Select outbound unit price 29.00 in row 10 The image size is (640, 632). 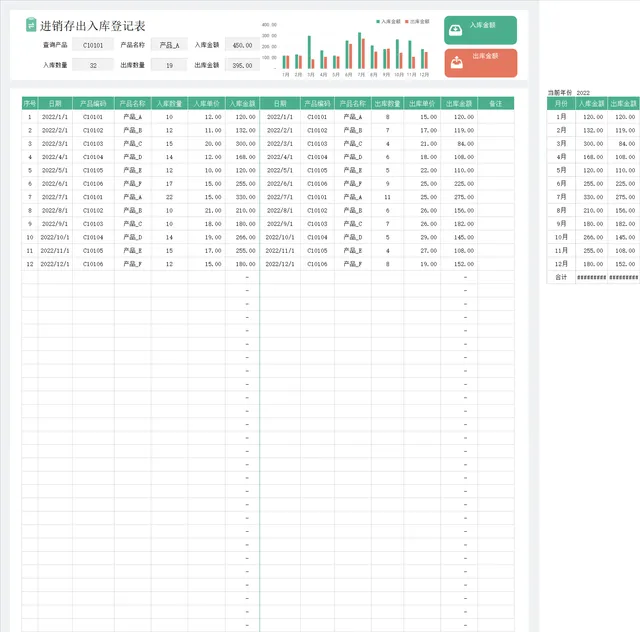[x=422, y=237]
